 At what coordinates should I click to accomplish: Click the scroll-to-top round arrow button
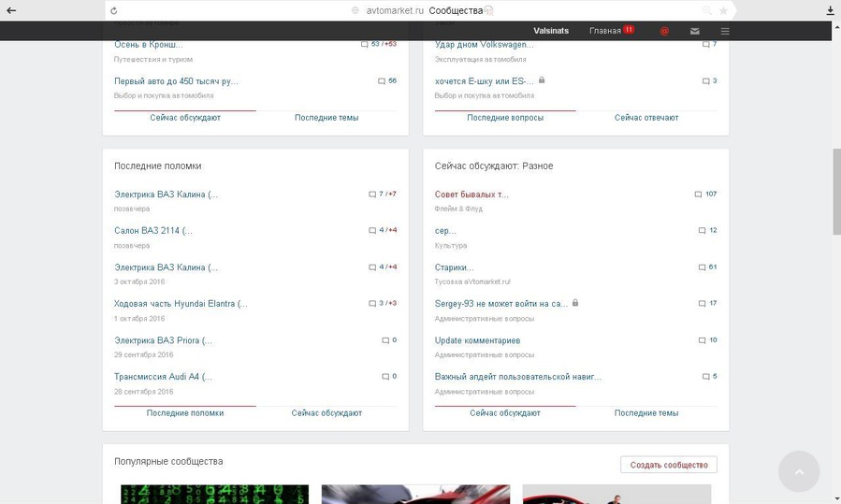(x=799, y=471)
